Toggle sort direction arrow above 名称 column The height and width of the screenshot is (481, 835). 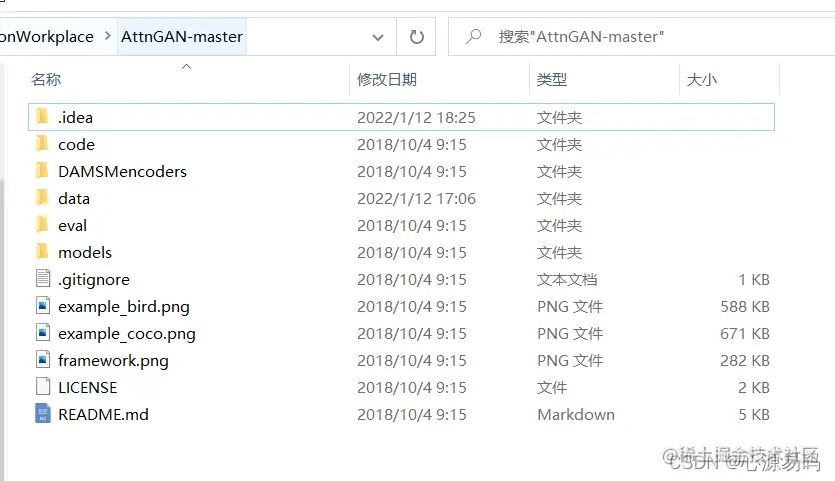click(186, 67)
